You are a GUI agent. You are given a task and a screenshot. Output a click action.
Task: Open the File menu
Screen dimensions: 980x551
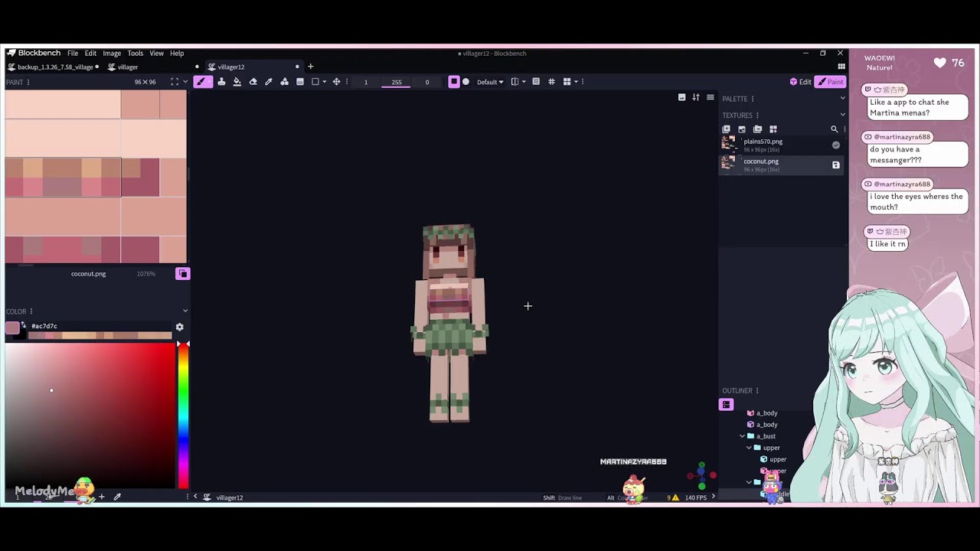coord(73,54)
